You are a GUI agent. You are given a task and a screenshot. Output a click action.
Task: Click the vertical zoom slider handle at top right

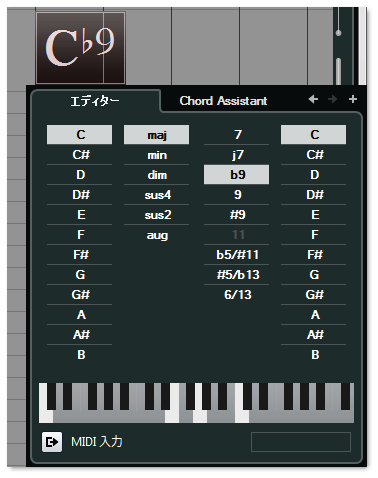[338, 33]
